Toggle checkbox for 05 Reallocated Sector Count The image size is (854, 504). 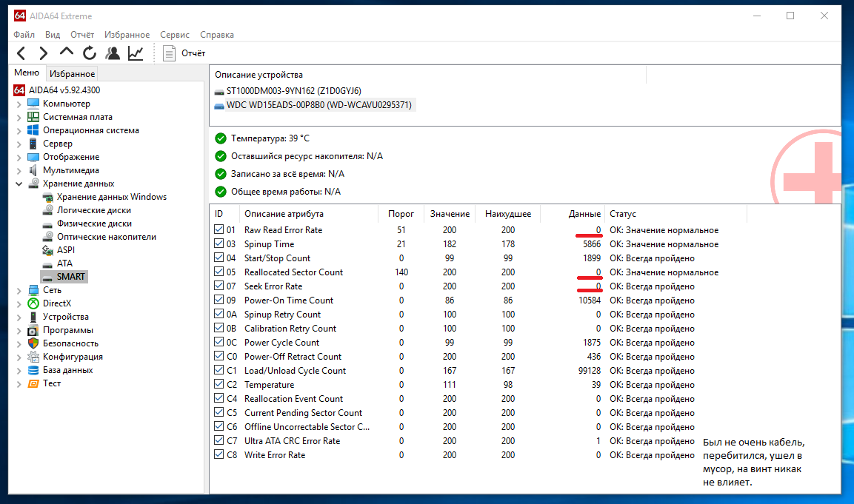click(219, 272)
